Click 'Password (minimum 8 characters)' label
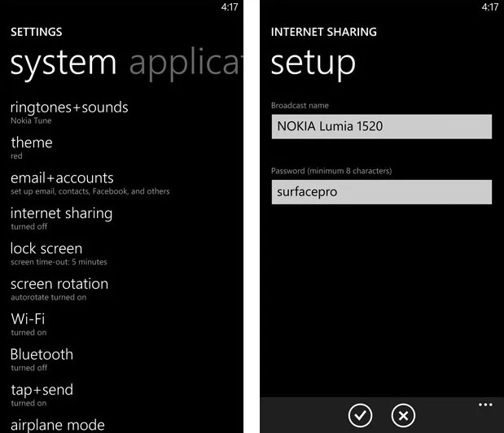504x433 pixels. [x=331, y=171]
